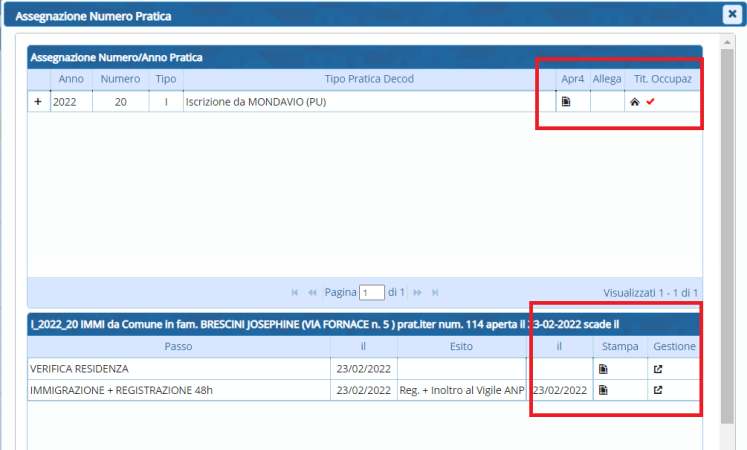Sort by Tipo Pratica Decod column header
Viewport: 747px width, 450px height.
[x=369, y=78]
